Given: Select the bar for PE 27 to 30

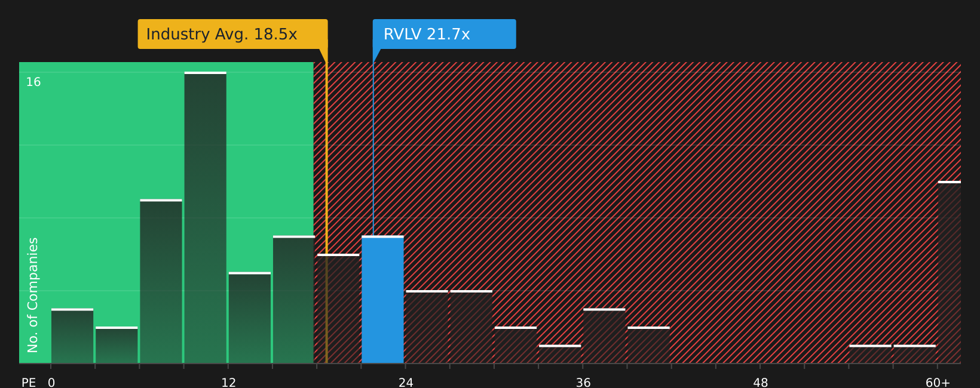Looking at the screenshot, I should (471, 327).
